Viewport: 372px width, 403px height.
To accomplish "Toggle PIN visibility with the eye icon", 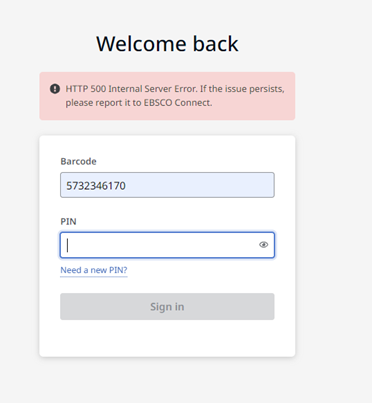I will (x=263, y=245).
